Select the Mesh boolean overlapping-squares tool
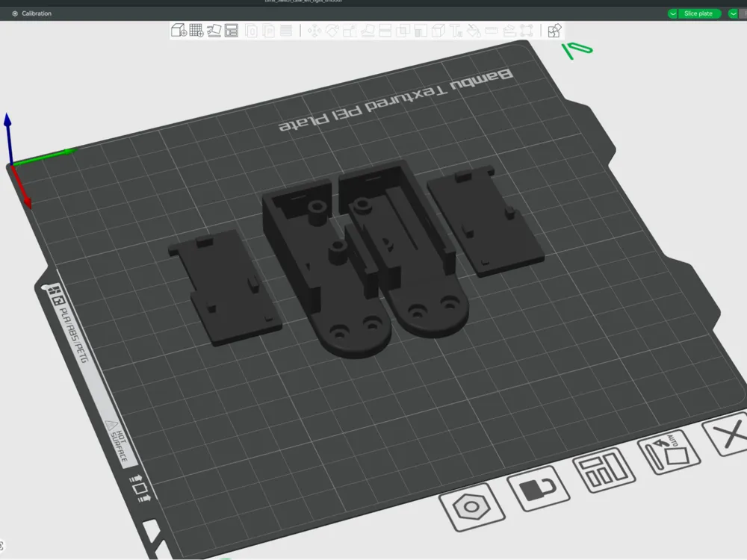The height and width of the screenshot is (560, 747). 403,31
